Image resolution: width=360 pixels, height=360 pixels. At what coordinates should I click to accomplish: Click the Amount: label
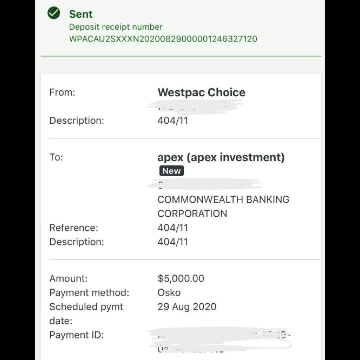69,278
